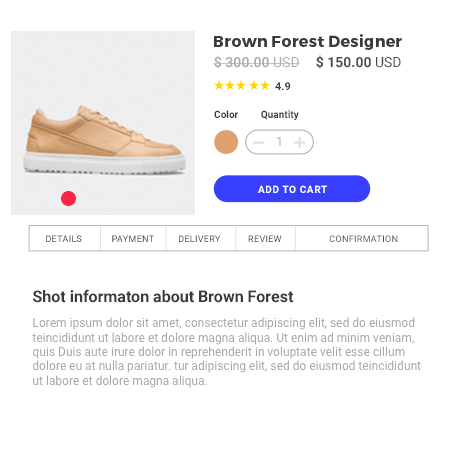Switch to the Payment tab
This screenshot has height=457, width=457.
tap(133, 238)
